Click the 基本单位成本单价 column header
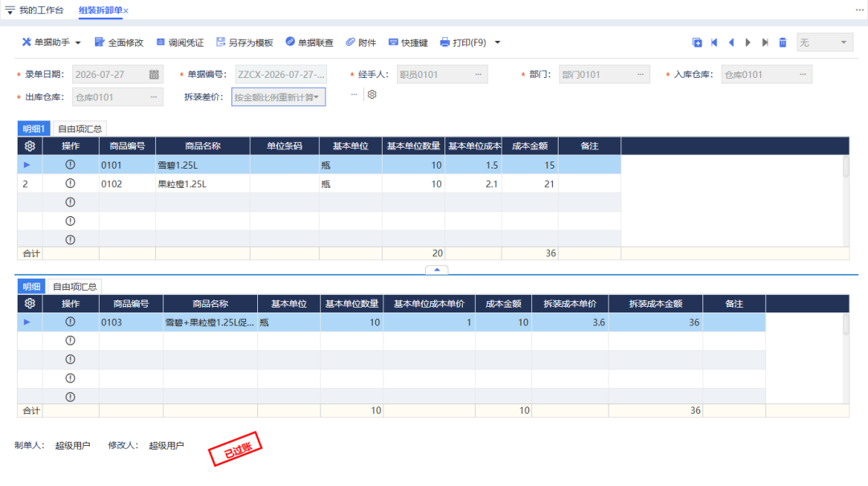Viewport: 868px width, 486px height. coord(429,304)
